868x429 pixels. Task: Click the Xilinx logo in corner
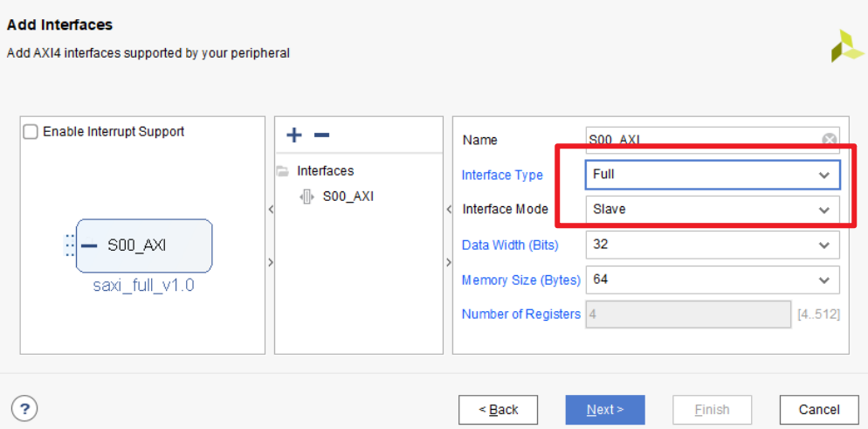(846, 45)
